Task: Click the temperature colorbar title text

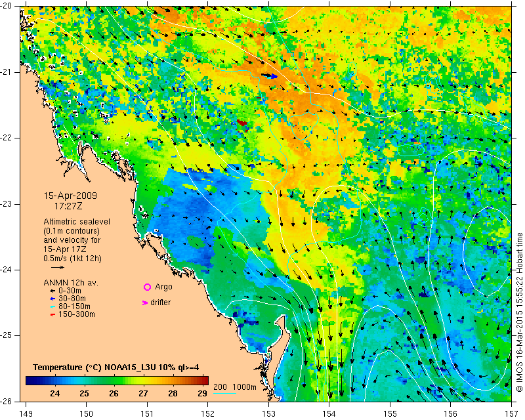Action: (116, 367)
